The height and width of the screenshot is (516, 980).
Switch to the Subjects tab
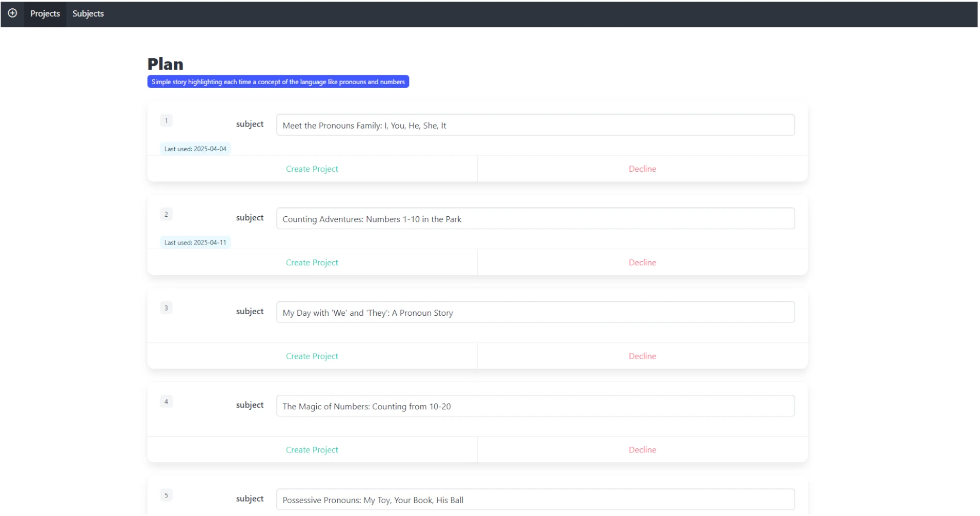tap(88, 13)
